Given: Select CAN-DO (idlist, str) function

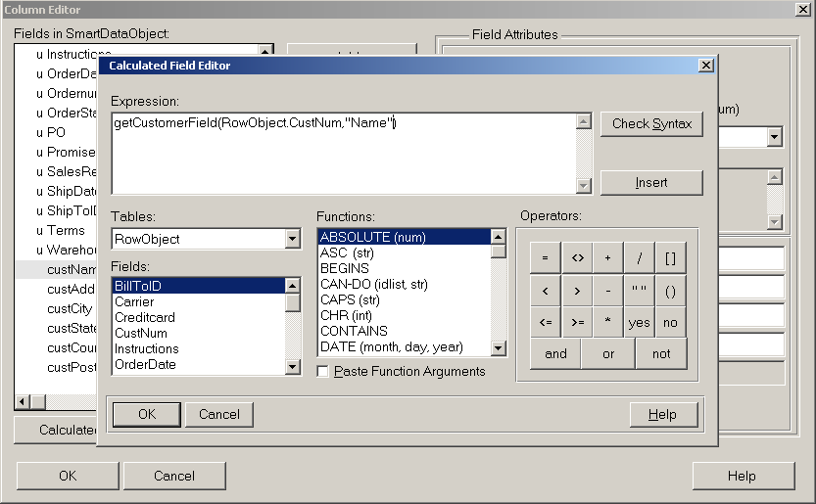Looking at the screenshot, I should (405, 284).
